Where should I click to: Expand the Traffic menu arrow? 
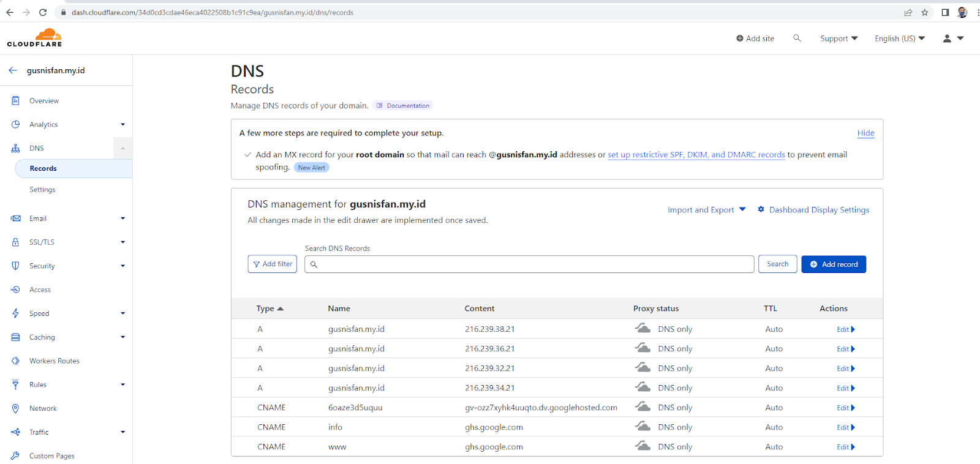123,432
